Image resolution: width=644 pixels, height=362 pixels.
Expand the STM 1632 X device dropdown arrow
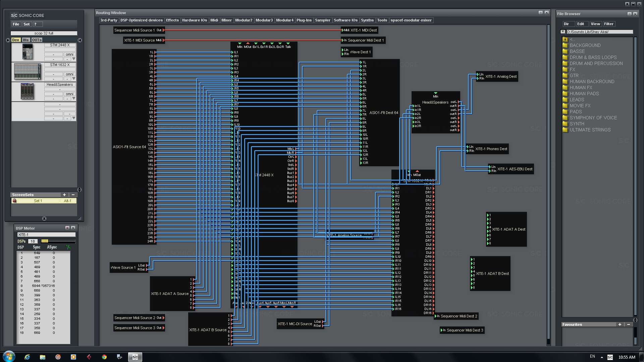[74, 78]
